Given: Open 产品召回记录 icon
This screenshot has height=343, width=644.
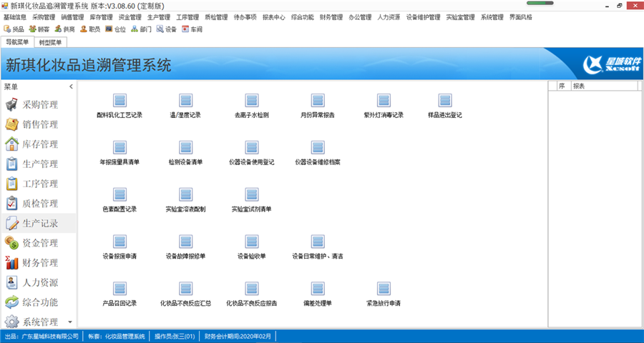Looking at the screenshot, I should coord(119,289).
